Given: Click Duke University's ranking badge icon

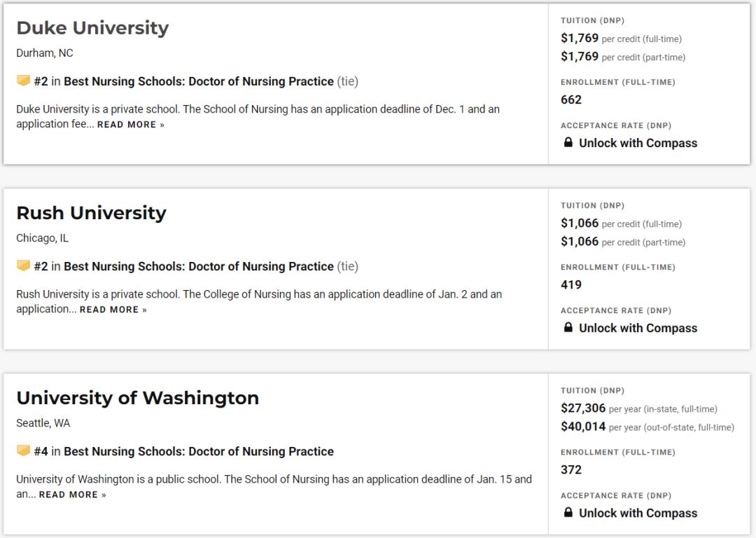Looking at the screenshot, I should [x=23, y=81].
